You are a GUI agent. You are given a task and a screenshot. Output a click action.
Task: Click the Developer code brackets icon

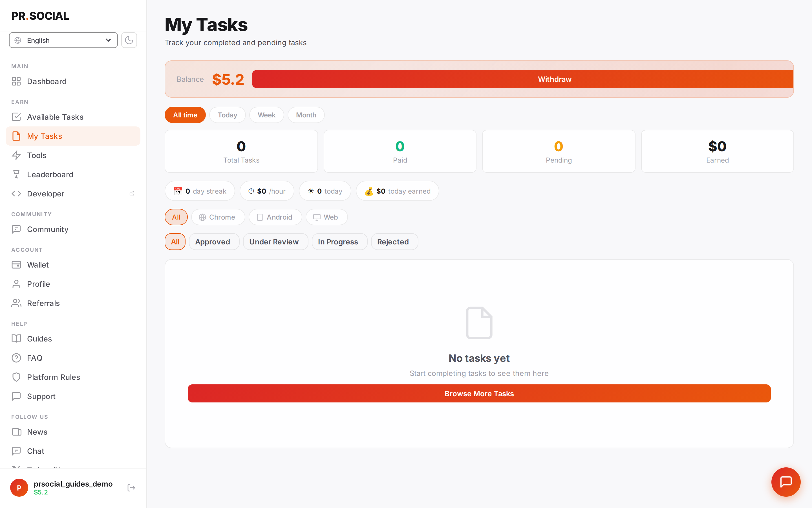pyautogui.click(x=16, y=194)
